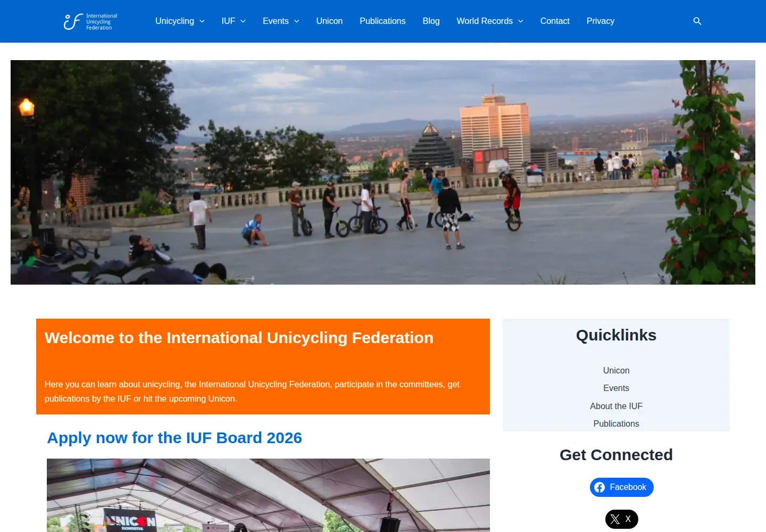Expand the IUF menu chevron
This screenshot has width=766, height=532.
click(x=243, y=21)
